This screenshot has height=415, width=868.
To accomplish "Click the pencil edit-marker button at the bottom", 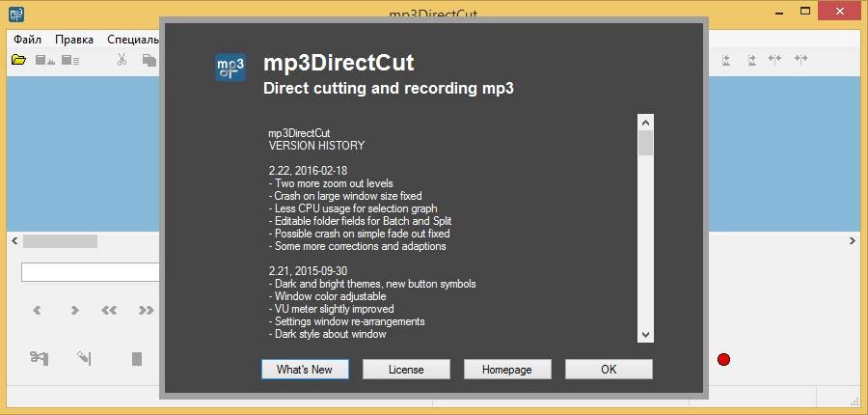I will point(84,358).
